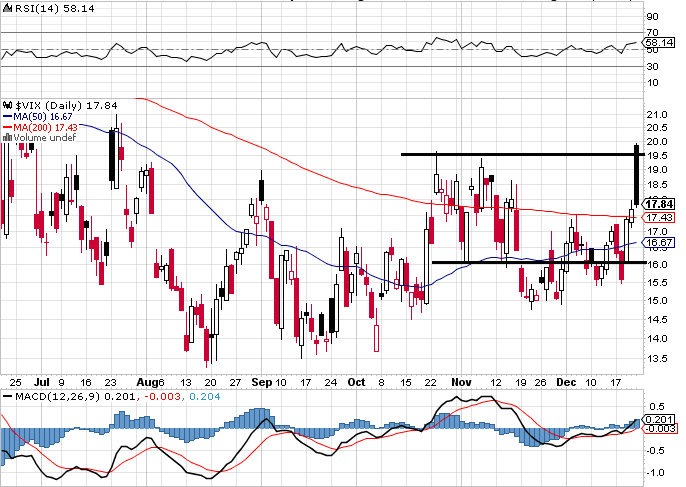Select the red MA(200) legend line swatch
The width and height of the screenshot is (686, 487).
(8, 127)
